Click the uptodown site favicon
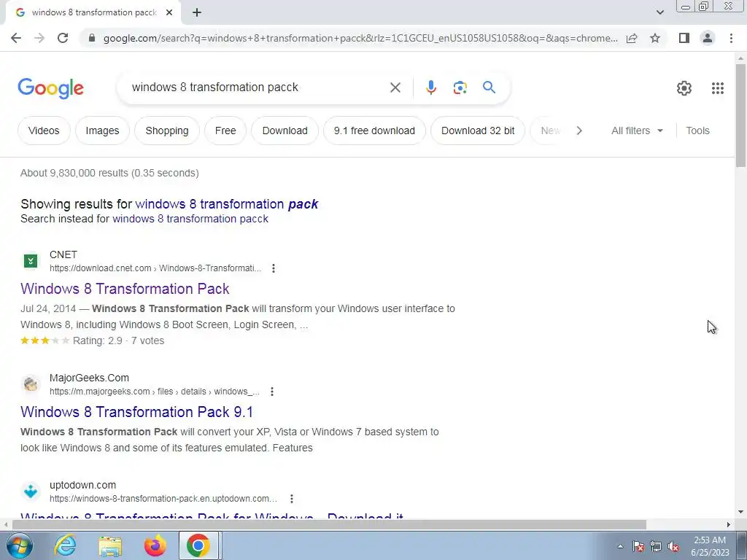Image resolution: width=747 pixels, height=560 pixels. [x=31, y=491]
